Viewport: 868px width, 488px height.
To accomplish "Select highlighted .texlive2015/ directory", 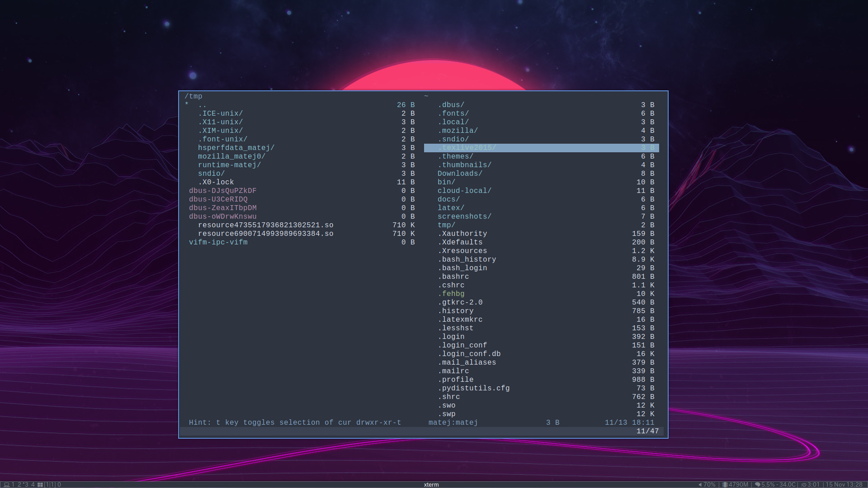I will click(x=542, y=148).
